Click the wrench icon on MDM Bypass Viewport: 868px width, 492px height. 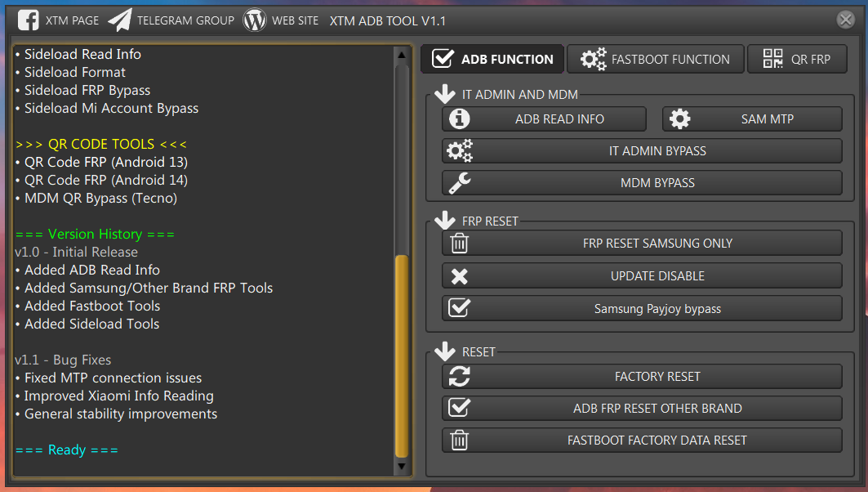coord(460,183)
